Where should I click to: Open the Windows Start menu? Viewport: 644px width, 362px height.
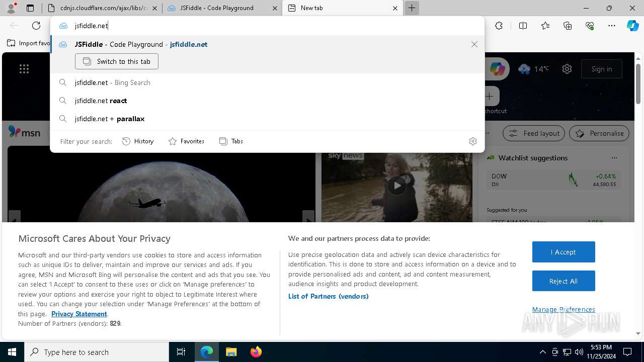[x=12, y=352]
